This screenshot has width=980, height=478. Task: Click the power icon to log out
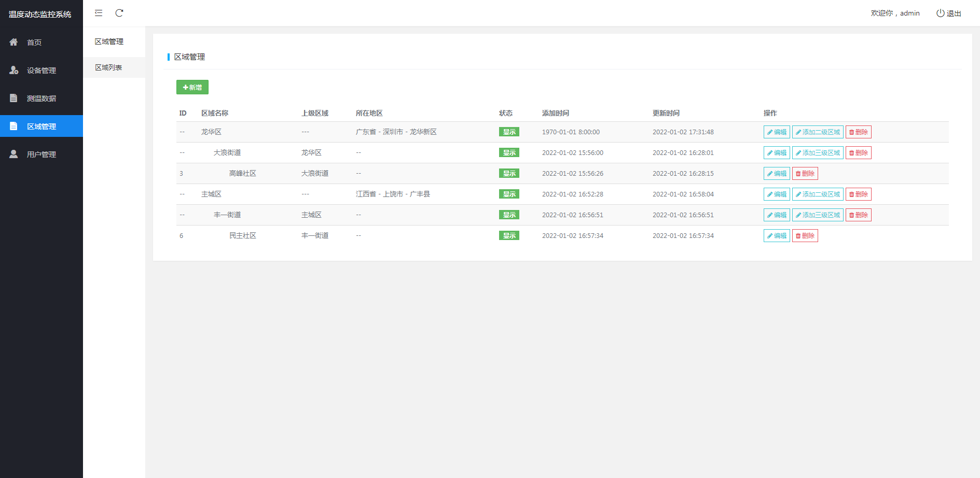pyautogui.click(x=940, y=13)
